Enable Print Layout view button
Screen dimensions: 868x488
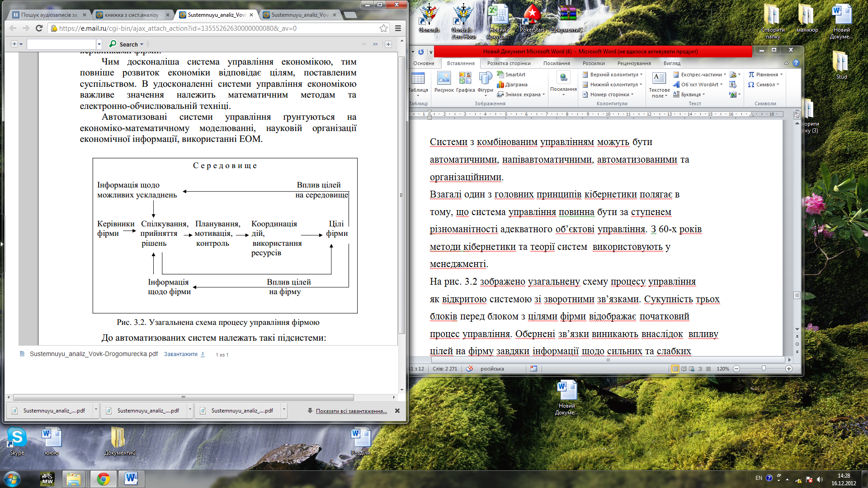[675, 369]
